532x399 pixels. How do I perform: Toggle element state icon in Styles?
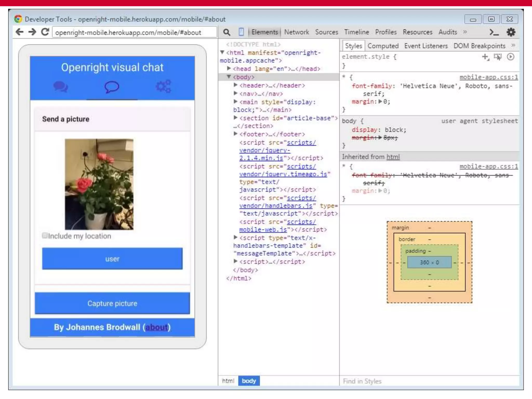pyautogui.click(x=498, y=57)
